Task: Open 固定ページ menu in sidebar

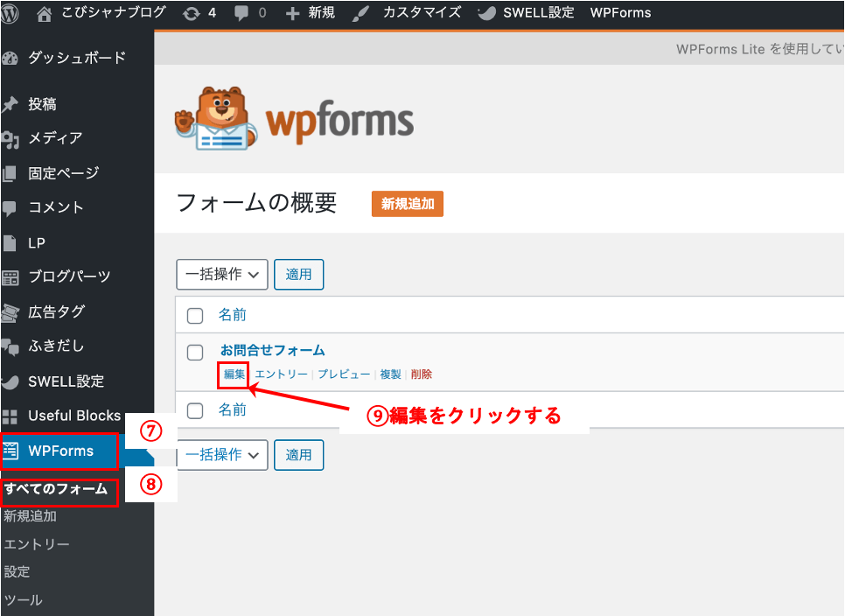Action: [64, 173]
